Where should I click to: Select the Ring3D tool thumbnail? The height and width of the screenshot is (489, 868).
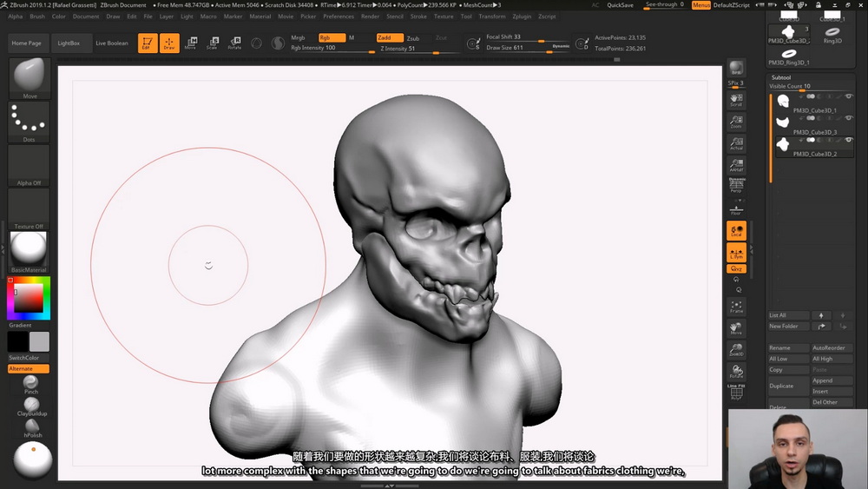point(832,35)
